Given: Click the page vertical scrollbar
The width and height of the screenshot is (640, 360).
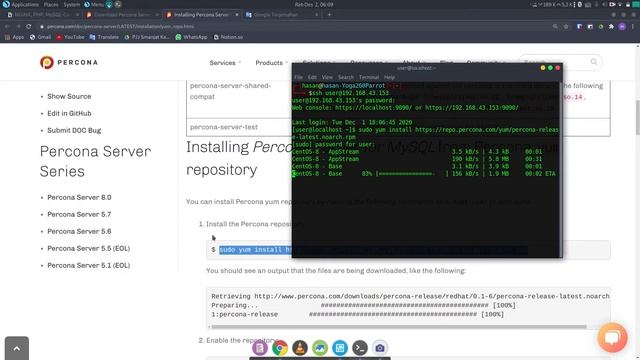Looking at the screenshot, I should [637, 117].
